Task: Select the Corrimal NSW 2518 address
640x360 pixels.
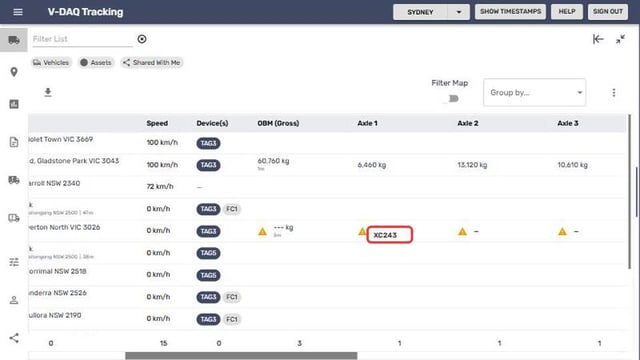Action: click(x=58, y=271)
